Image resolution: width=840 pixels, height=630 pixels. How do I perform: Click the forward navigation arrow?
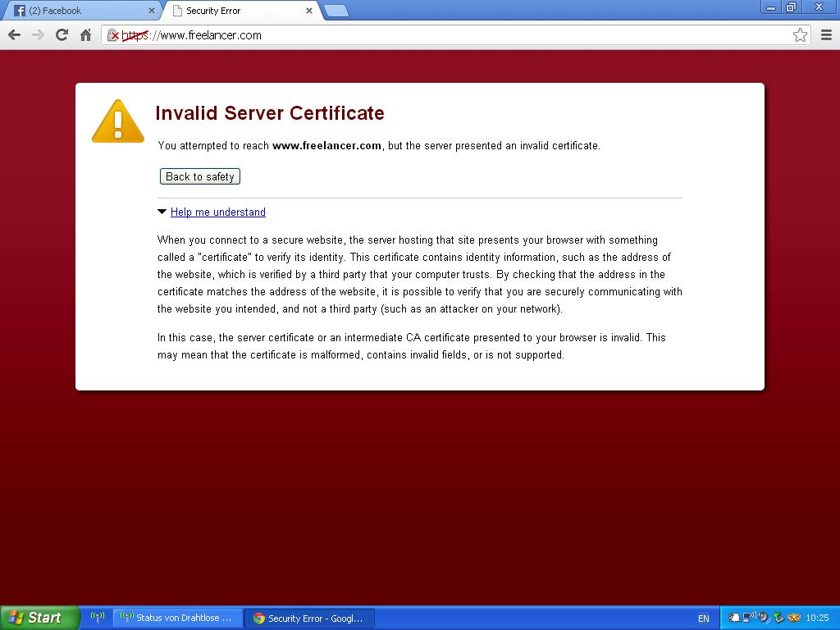pyautogui.click(x=38, y=35)
